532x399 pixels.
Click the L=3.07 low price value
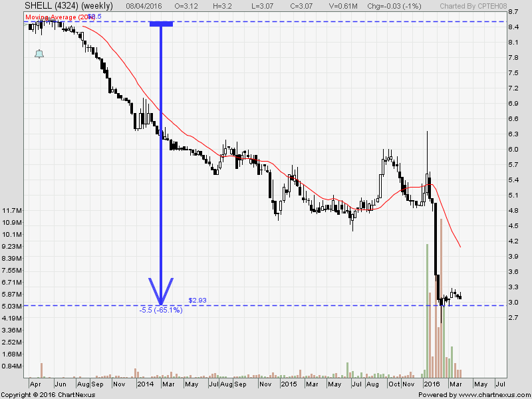[x=262, y=6]
